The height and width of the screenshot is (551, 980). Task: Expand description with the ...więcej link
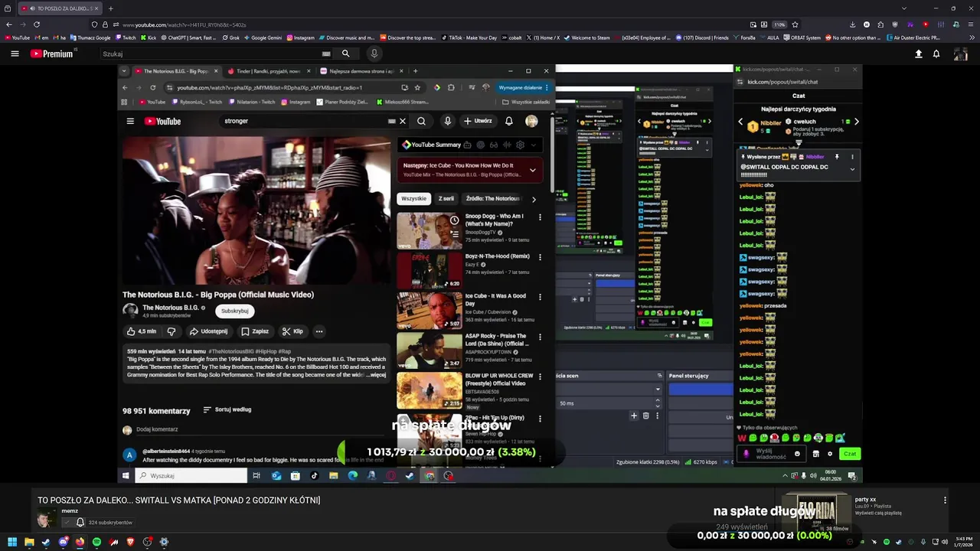tap(376, 375)
